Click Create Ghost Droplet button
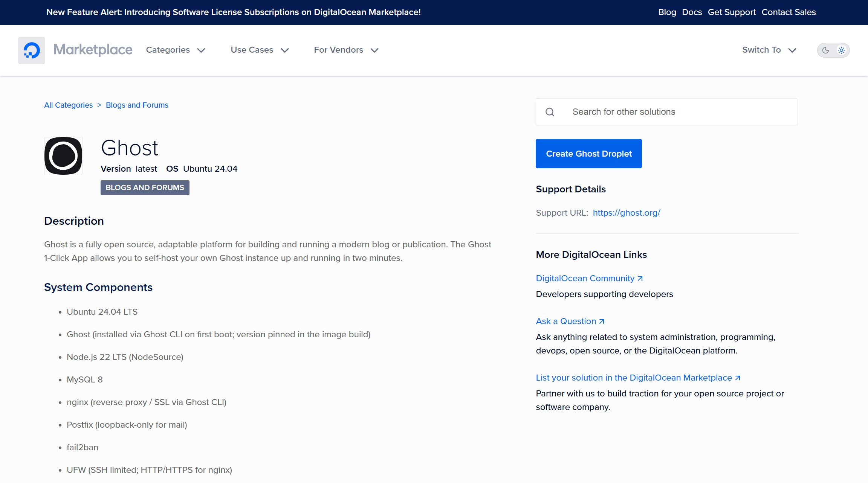 click(589, 154)
